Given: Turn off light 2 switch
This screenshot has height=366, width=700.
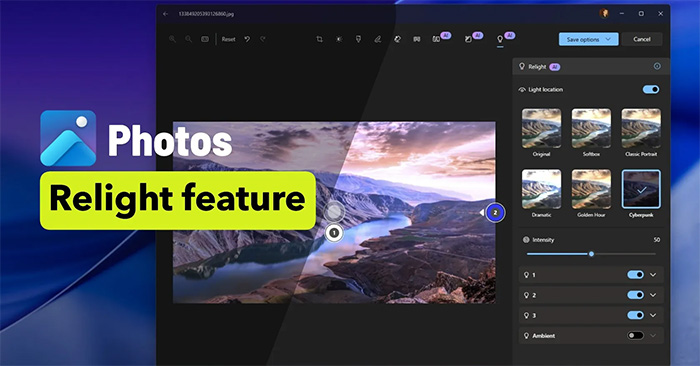Looking at the screenshot, I should [635, 295].
